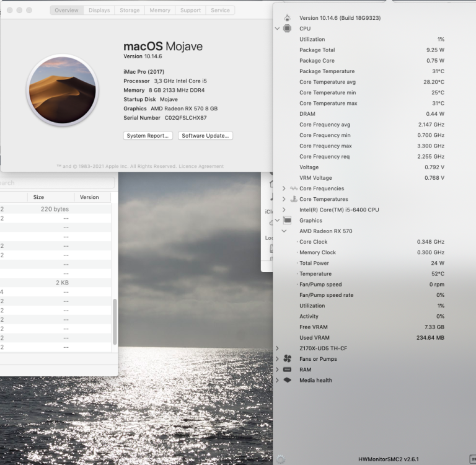Click the Version column header

click(x=89, y=197)
